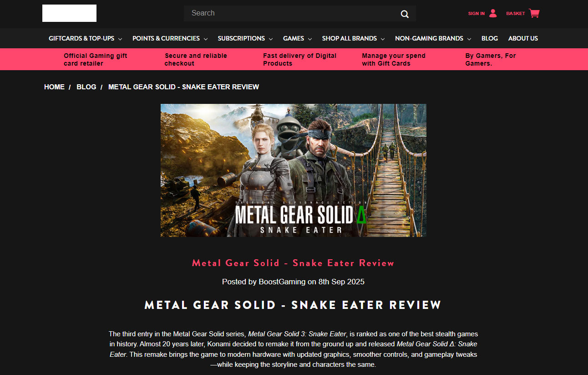588x375 pixels.
Task: Go to the Blog menu item
Action: (490, 38)
